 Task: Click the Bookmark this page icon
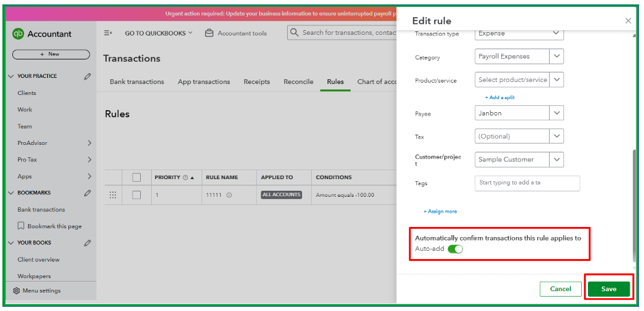tap(21, 226)
